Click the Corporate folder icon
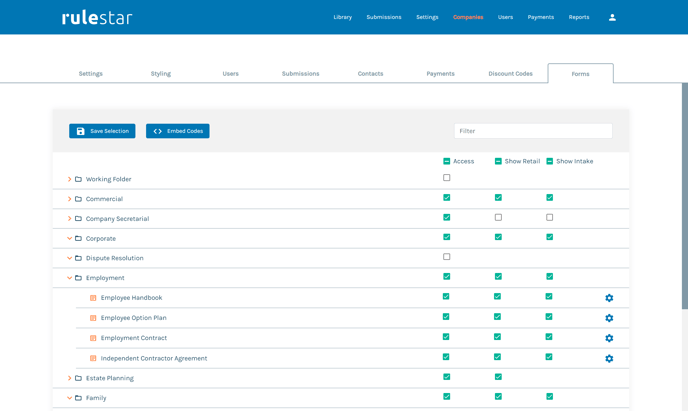 pyautogui.click(x=79, y=238)
